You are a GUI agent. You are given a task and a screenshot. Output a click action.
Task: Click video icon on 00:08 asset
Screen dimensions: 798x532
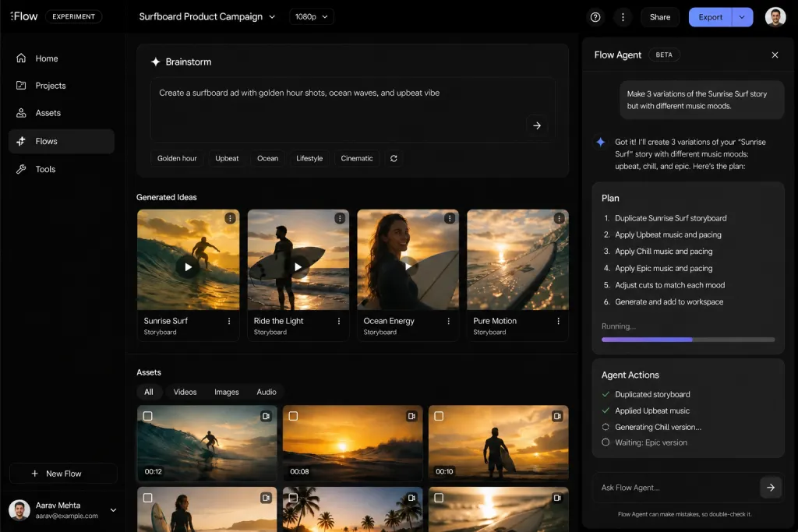(411, 416)
